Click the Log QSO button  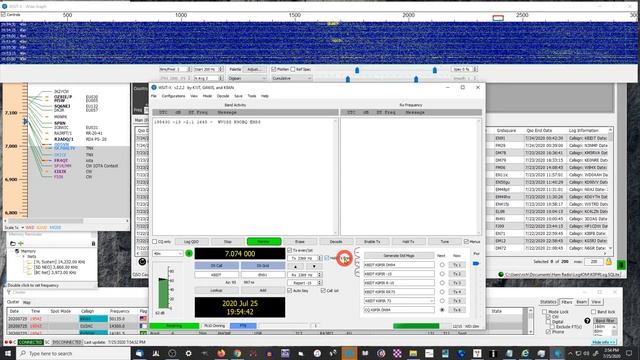pos(191,242)
